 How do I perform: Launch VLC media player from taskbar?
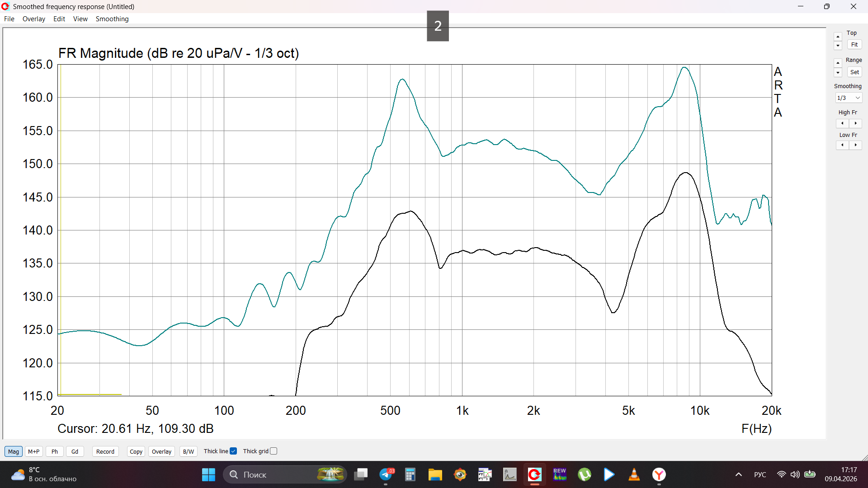634,474
